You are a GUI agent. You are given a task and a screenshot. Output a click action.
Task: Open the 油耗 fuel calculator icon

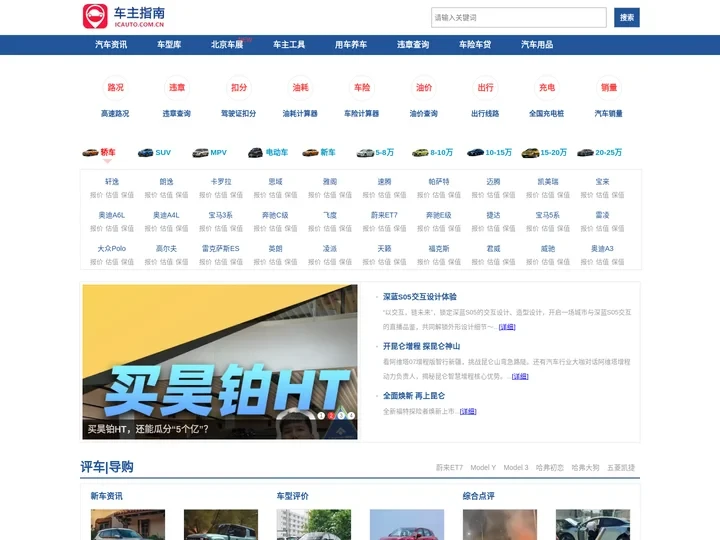[300, 87]
